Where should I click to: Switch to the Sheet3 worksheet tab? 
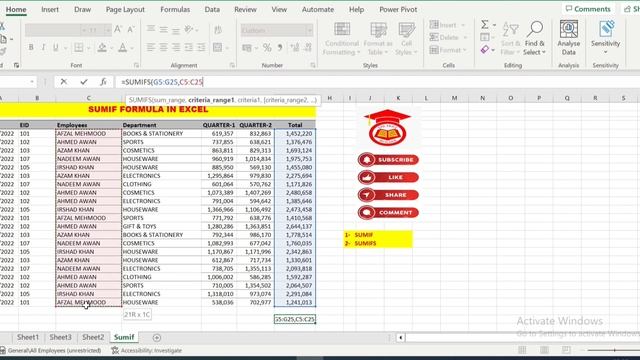coord(60,337)
